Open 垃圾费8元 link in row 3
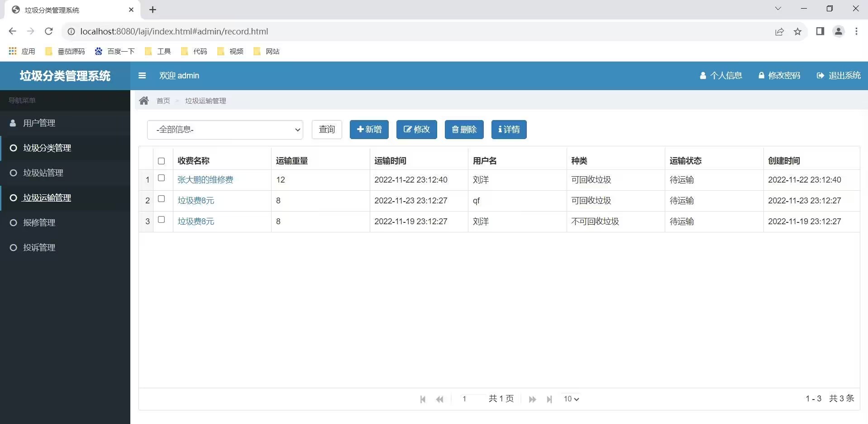 coord(196,222)
